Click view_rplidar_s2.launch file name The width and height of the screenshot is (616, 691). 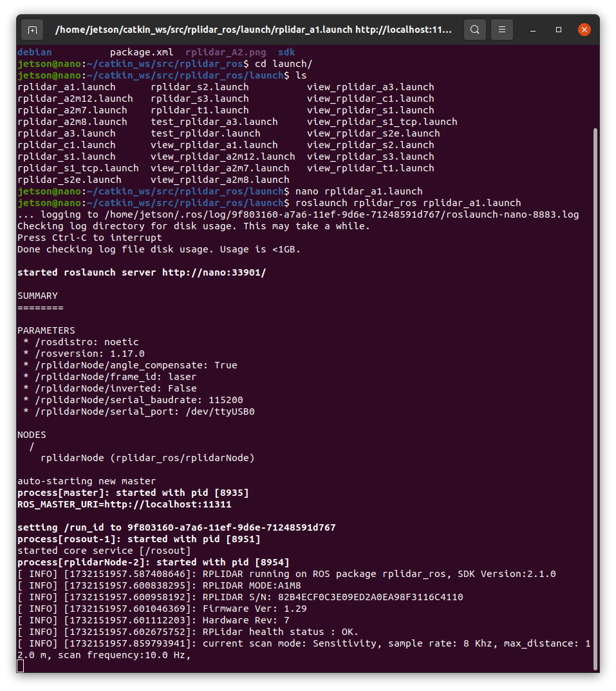(371, 145)
